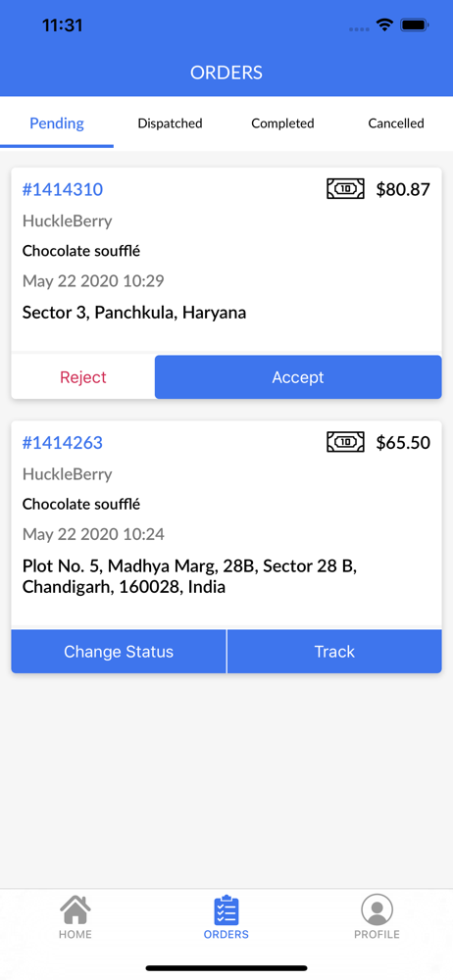Track order #1414263
The image size is (453, 980).
(x=334, y=652)
